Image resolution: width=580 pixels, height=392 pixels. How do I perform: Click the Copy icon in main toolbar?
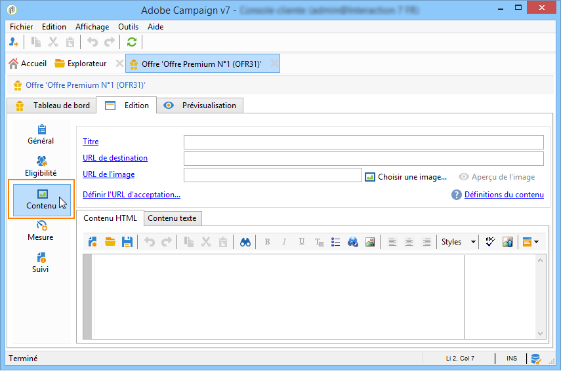coord(36,42)
